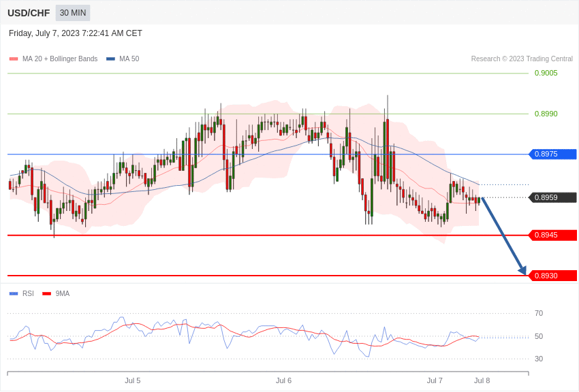Click the Jul 7 date axis label
Screen dimensions: 579x392
(435, 380)
